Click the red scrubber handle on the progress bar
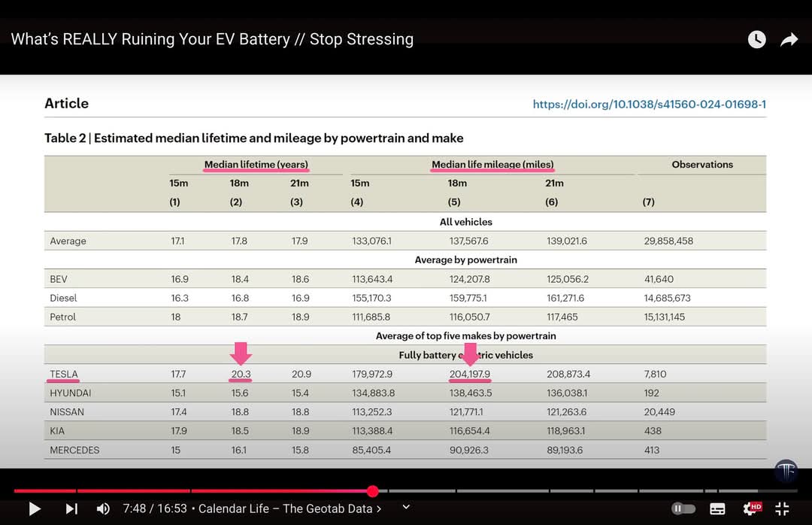 pos(372,491)
